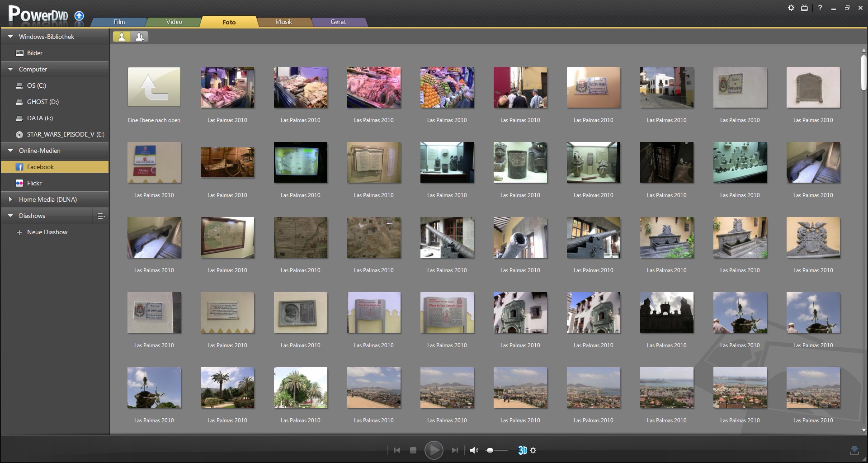Click the PowerDVD upgrade arrow icon
The width and height of the screenshot is (868, 463).
click(79, 16)
